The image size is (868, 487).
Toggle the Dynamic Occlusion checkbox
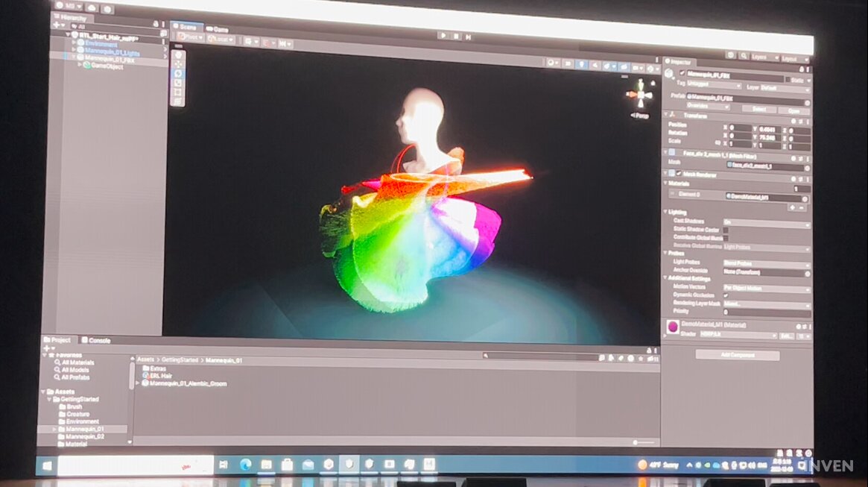tap(726, 295)
